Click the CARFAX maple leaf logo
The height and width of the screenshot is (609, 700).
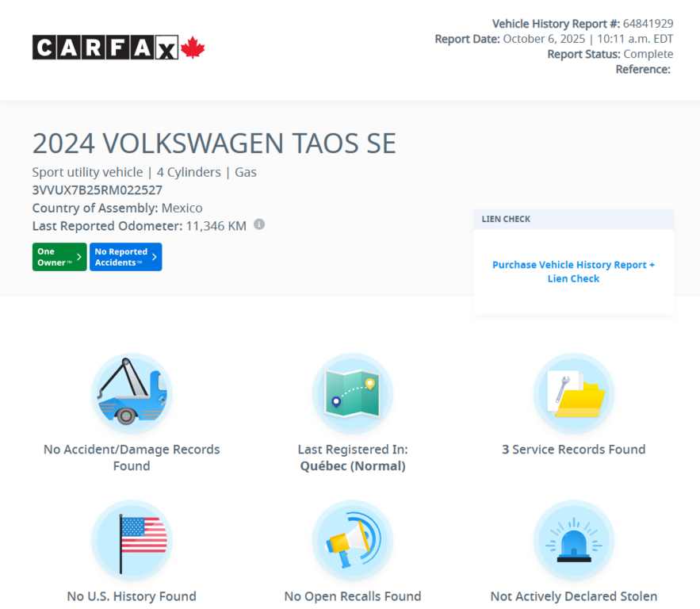coord(193,46)
